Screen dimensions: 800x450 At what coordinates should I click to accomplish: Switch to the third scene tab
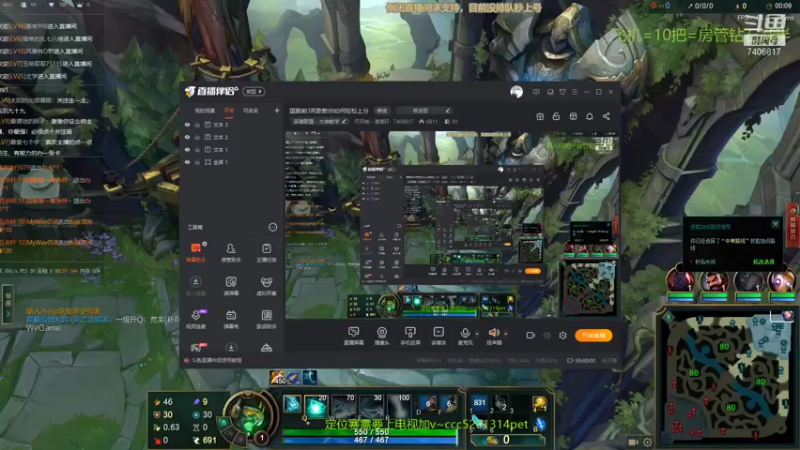pyautogui.click(x=251, y=110)
